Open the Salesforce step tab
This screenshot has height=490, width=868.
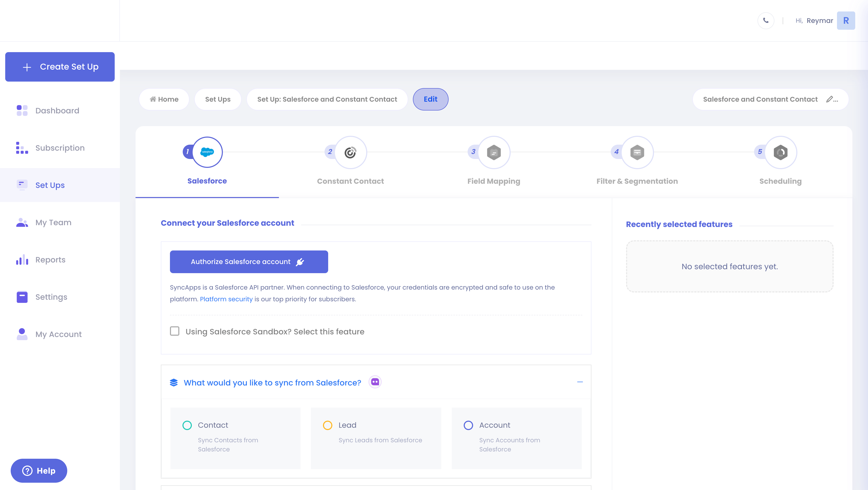tap(207, 162)
